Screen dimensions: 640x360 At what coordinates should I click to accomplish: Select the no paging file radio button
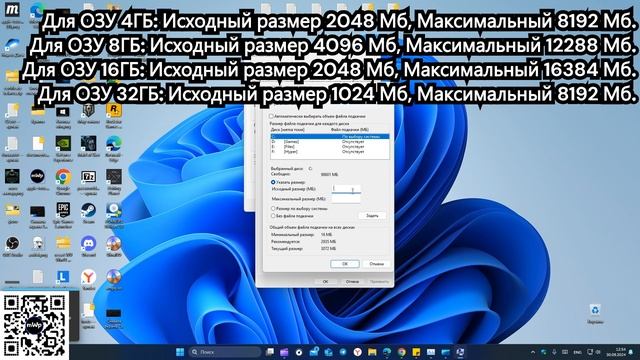point(273,216)
